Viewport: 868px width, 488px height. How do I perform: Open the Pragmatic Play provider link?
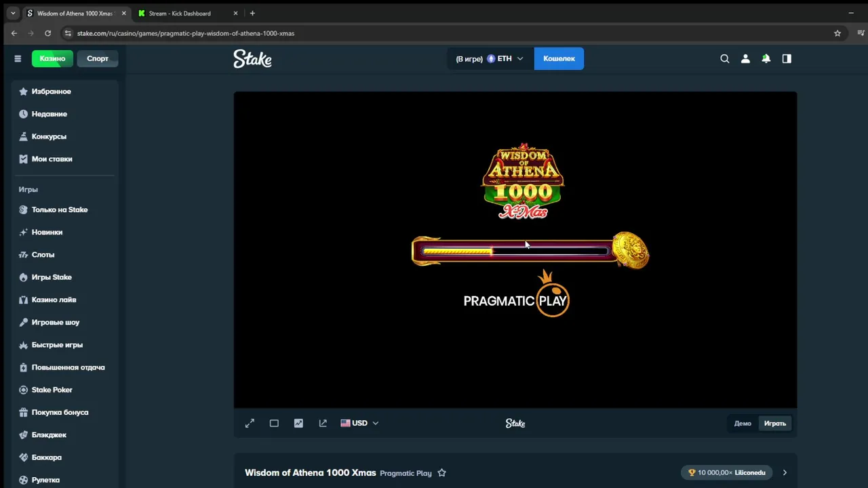click(406, 473)
